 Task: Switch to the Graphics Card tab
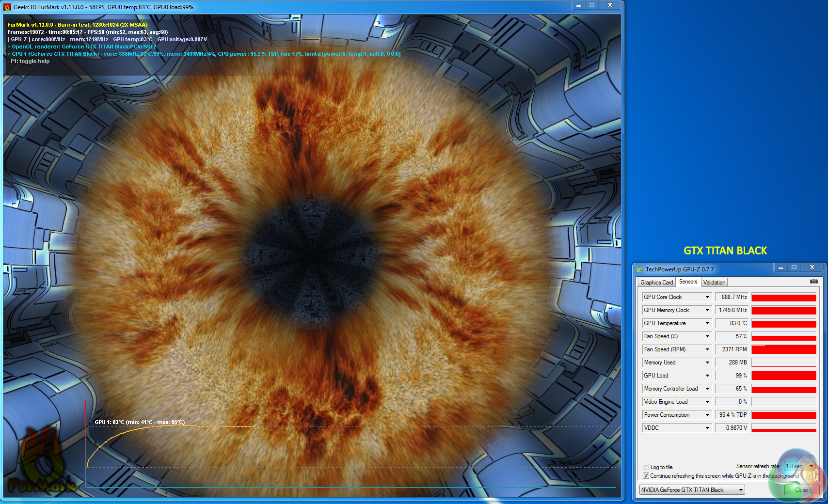point(656,283)
